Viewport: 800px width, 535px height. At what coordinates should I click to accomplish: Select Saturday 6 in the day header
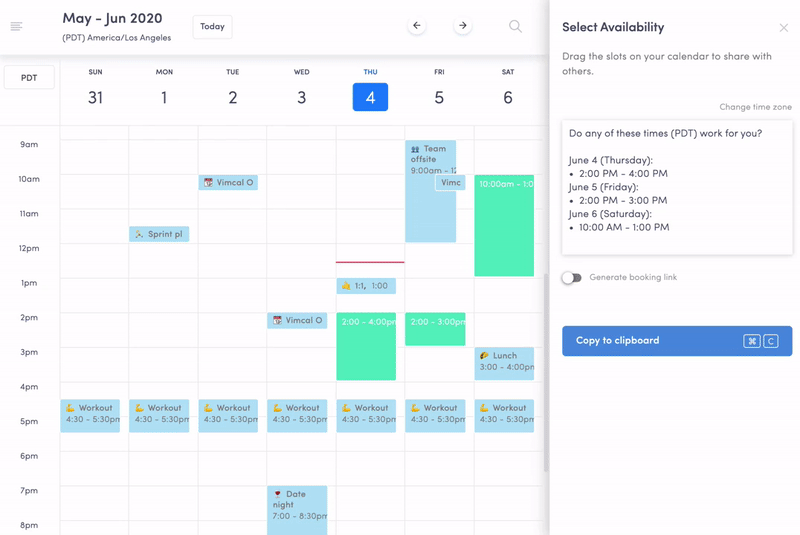pyautogui.click(x=508, y=97)
